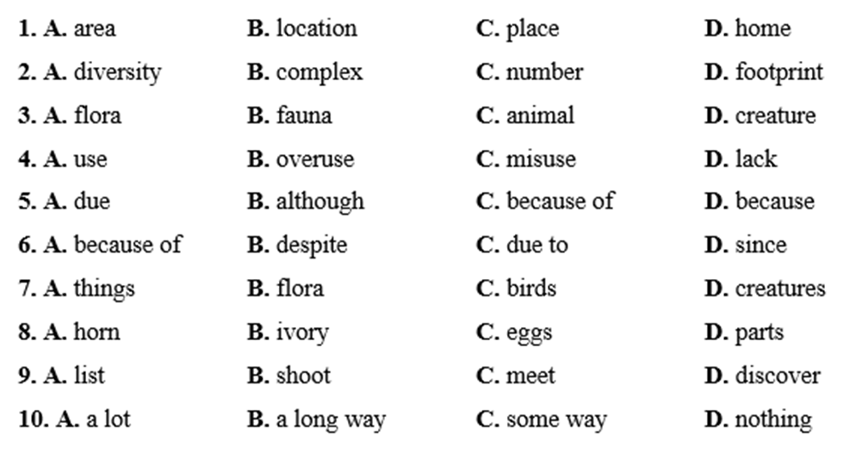Select 'ivory' for question 8
Screen dimensions: 868x466
click(302, 332)
